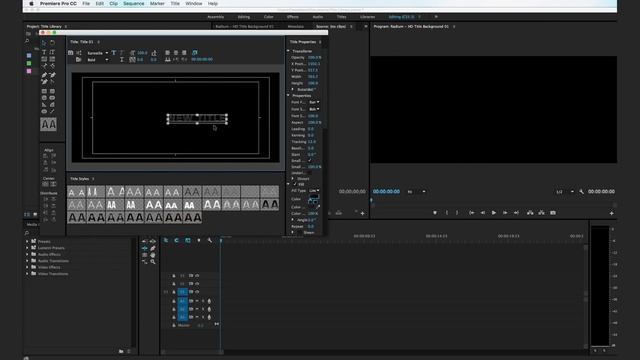The image size is (640, 360).
Task: Select the Vertical Type tool
Action: pos(52,52)
